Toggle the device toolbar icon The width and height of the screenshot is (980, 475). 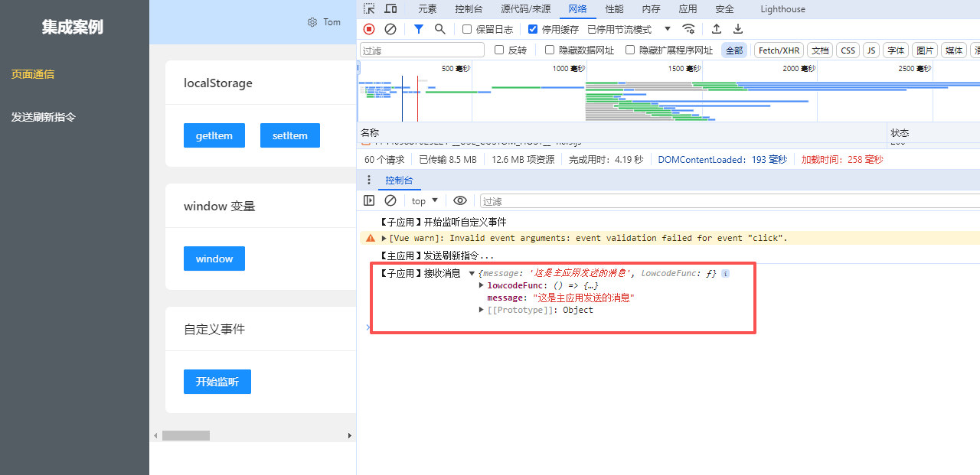390,9
